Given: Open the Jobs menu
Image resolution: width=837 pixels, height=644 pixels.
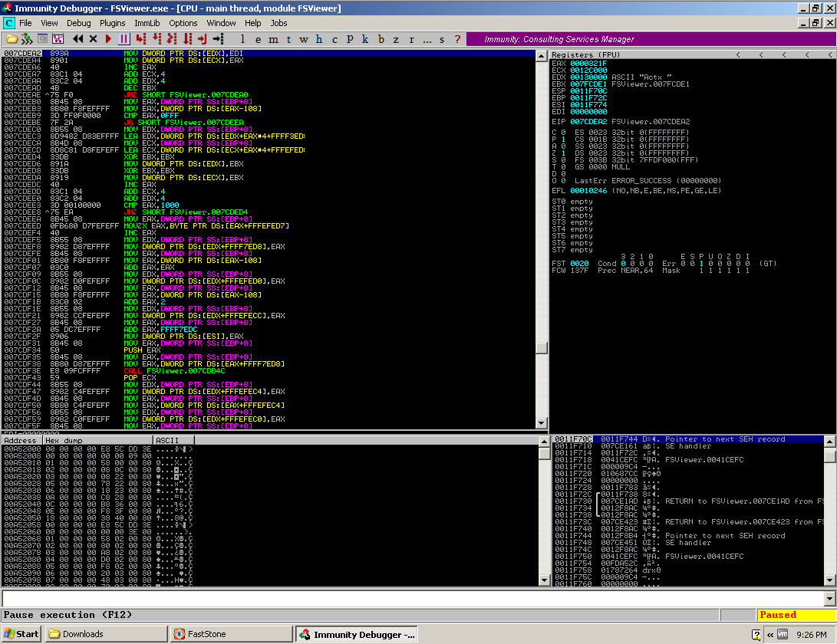Looking at the screenshot, I should click(x=278, y=23).
